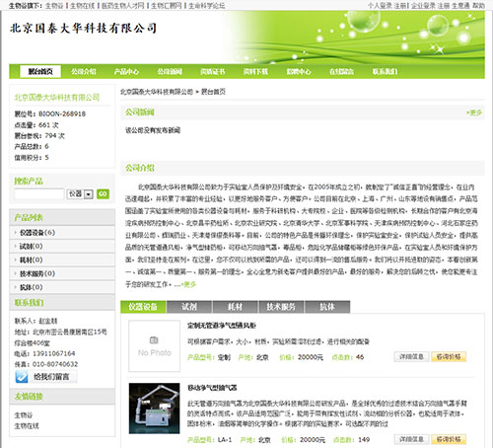Click the green GO search button
The image size is (493, 448).
[x=103, y=194]
